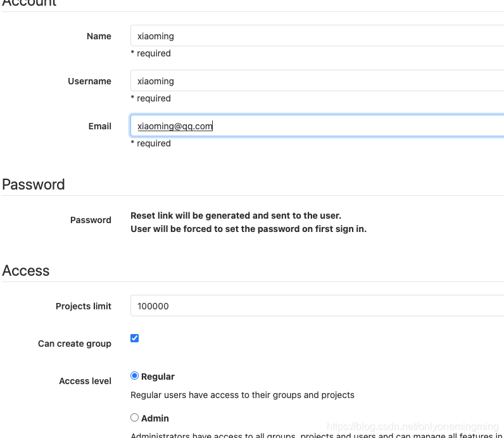Screen dimensions: 504x438
Task: Click the 'Admin' option label
Action: [155, 418]
